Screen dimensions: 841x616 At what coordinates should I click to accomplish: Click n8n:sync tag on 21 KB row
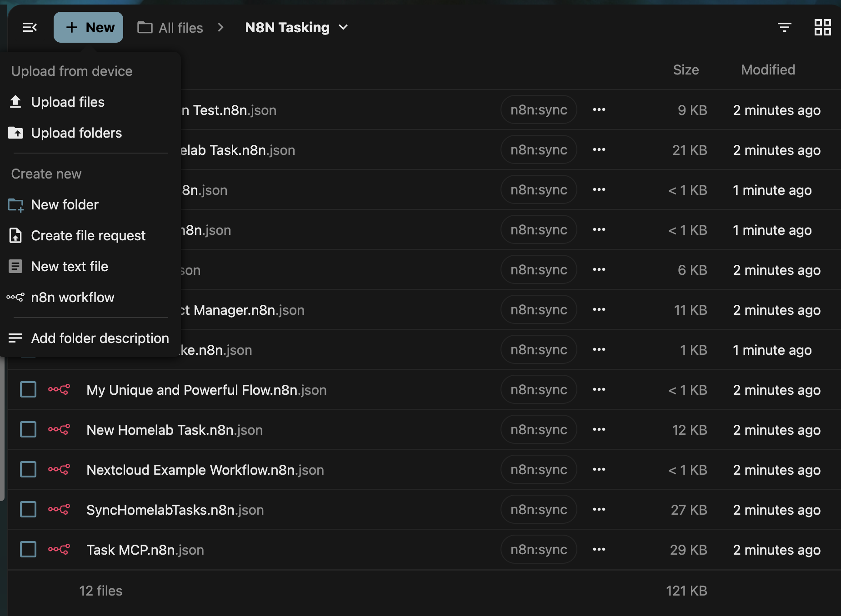[539, 149]
